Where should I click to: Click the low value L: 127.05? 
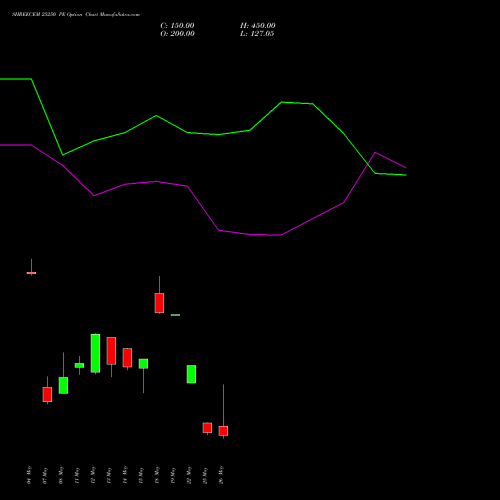257,34
